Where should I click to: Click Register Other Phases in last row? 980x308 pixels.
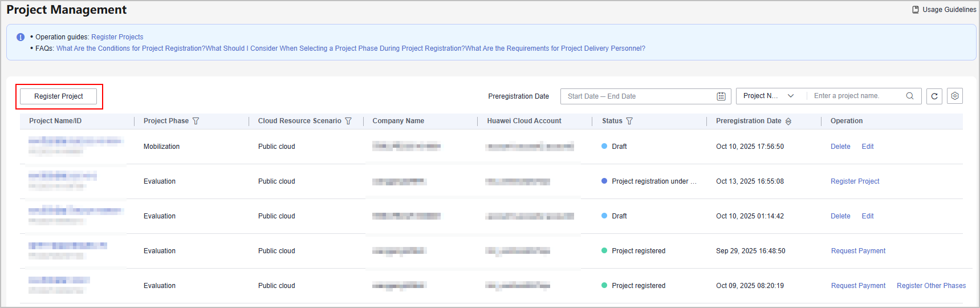point(931,286)
